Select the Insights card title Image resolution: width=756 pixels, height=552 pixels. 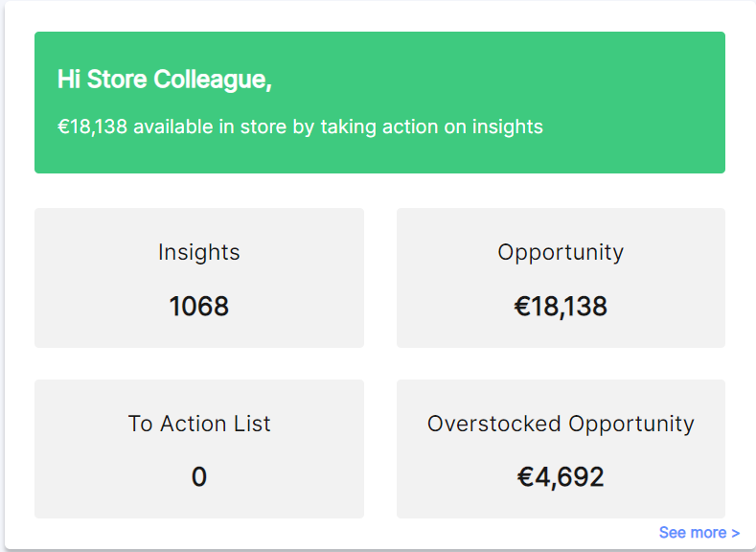click(199, 252)
